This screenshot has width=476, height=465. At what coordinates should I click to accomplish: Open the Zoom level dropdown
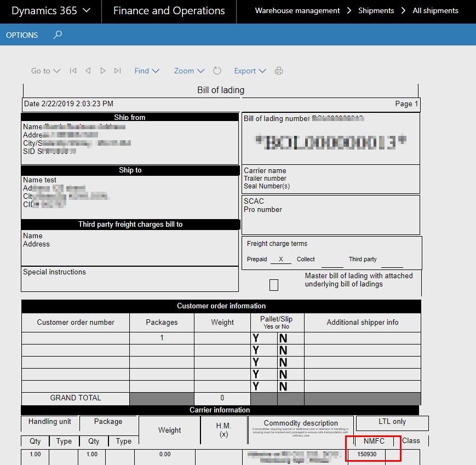pyautogui.click(x=189, y=71)
